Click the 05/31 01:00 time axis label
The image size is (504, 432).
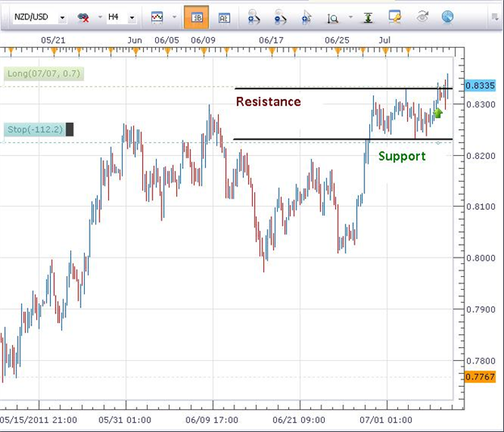pos(124,420)
